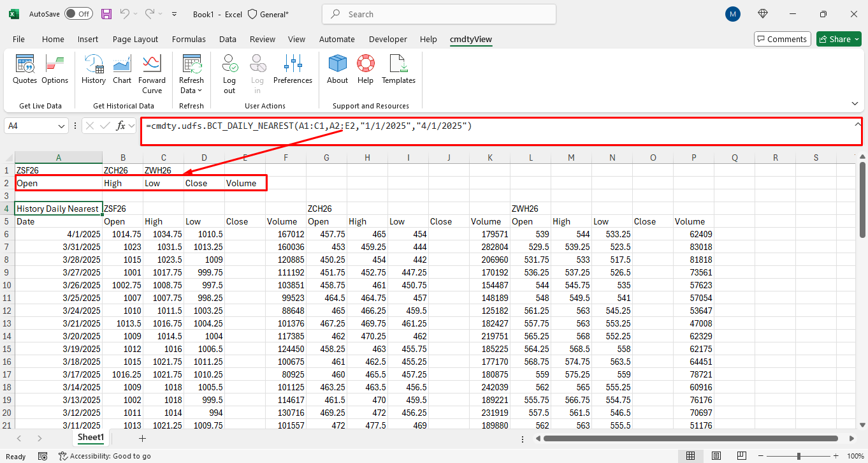Collapse the formula bar chevron
868x463 pixels.
pos(857,125)
